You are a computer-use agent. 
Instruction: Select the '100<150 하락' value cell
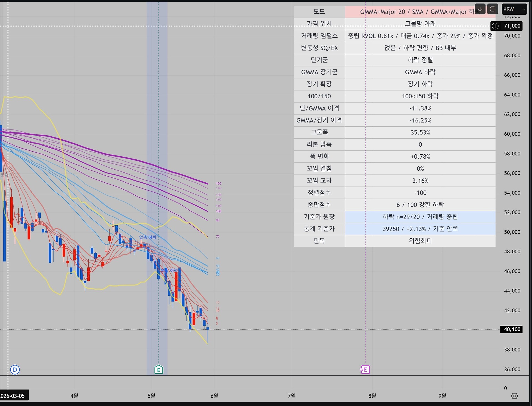pos(420,96)
